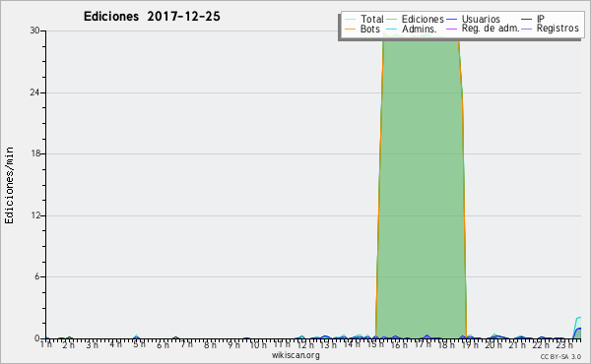This screenshot has height=364, width=591.
Task: Click the y-axis value 0
Action: (37, 338)
